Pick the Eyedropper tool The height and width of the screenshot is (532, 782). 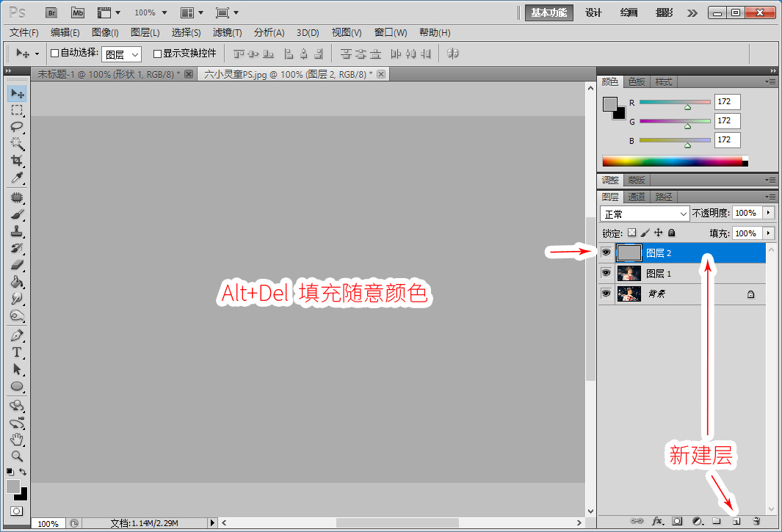(17, 178)
